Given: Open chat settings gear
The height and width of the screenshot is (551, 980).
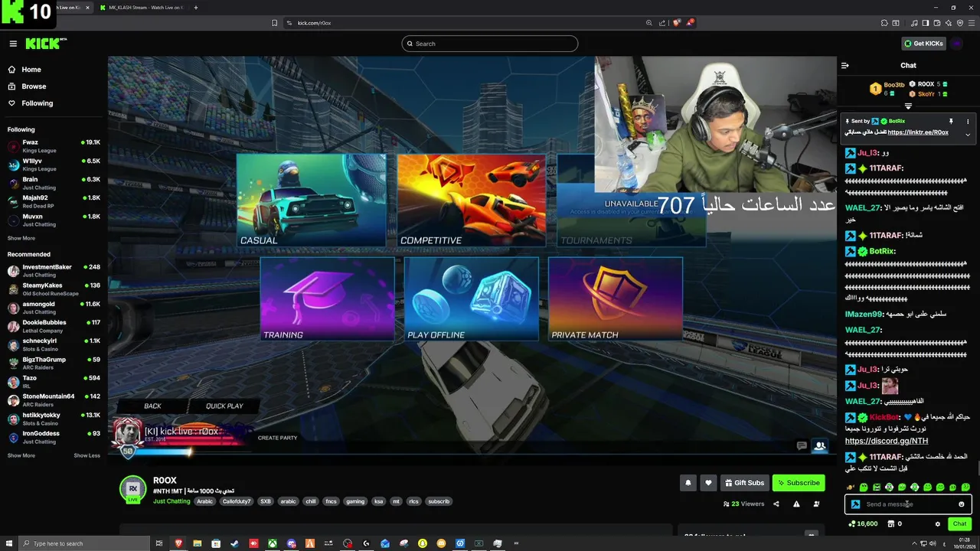Looking at the screenshot, I should 937,524.
